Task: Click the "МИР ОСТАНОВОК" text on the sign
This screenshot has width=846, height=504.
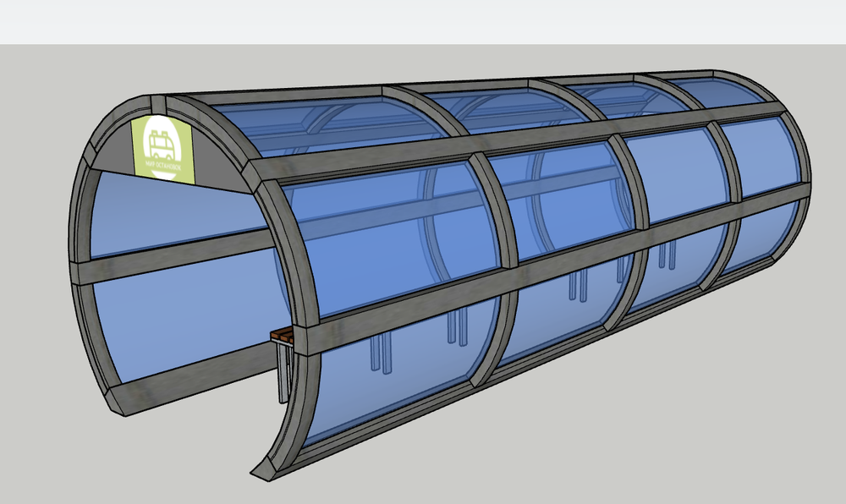Action: [x=162, y=164]
